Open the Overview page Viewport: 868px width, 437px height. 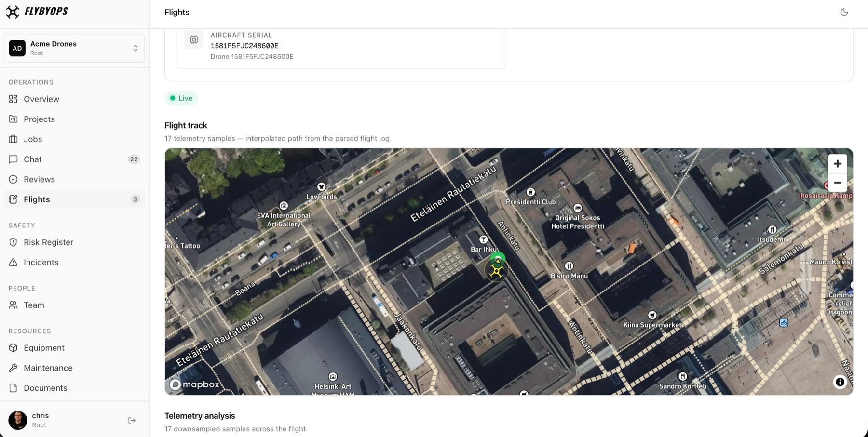tap(74, 99)
